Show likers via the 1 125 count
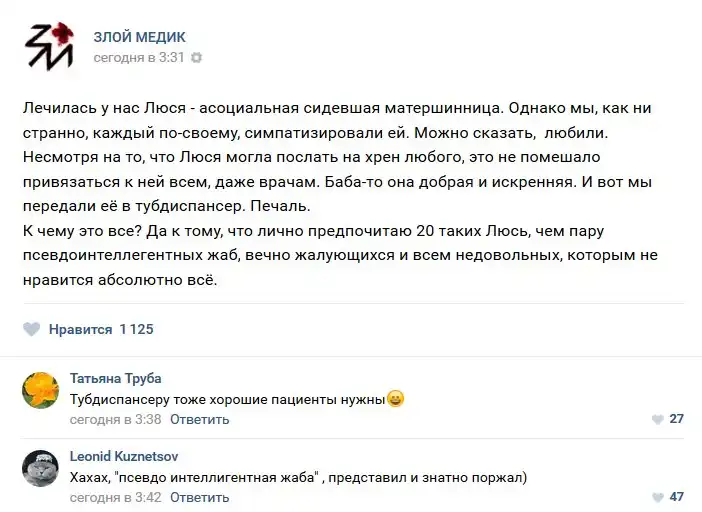The width and height of the screenshot is (702, 512). [136, 329]
